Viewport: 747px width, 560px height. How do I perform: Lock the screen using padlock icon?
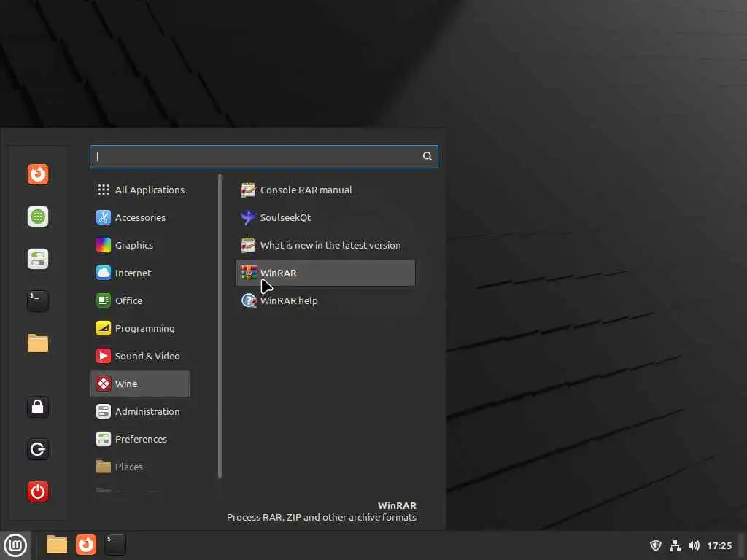coord(38,407)
